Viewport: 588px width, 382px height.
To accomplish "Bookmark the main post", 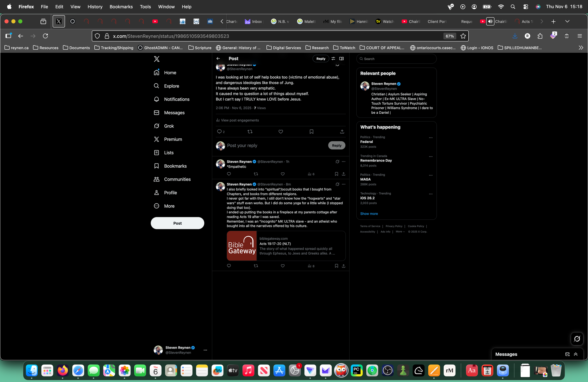I will (x=311, y=132).
